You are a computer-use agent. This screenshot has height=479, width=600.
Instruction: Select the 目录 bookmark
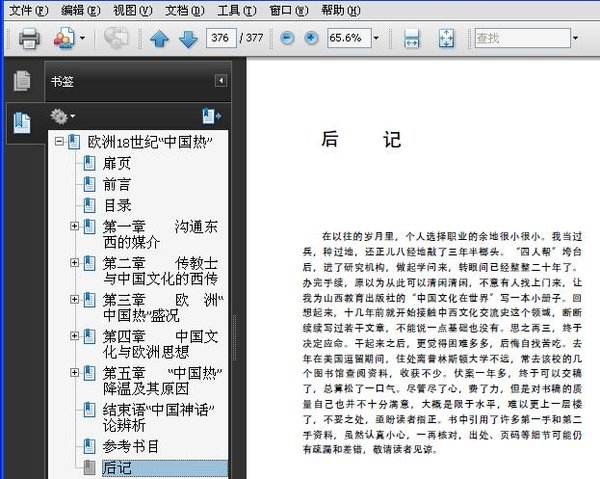117,205
